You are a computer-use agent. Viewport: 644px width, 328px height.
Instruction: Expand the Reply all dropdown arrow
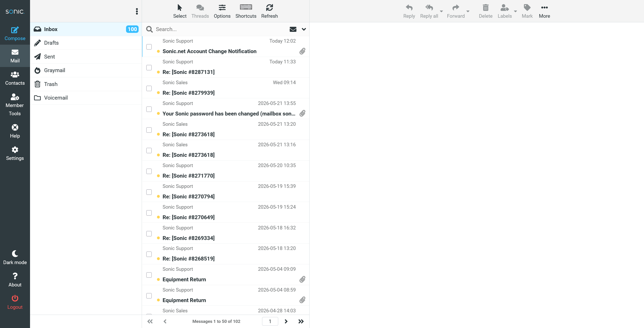pos(441,11)
